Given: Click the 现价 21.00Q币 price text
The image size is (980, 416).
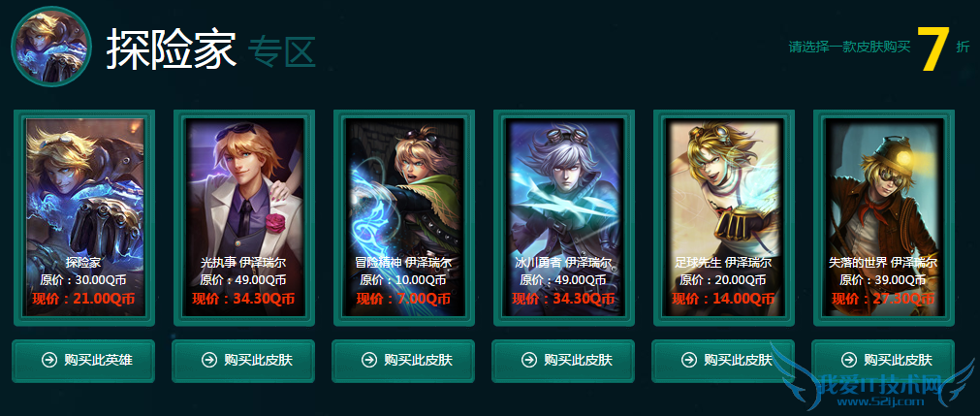Looking at the screenshot, I should coord(84,299).
